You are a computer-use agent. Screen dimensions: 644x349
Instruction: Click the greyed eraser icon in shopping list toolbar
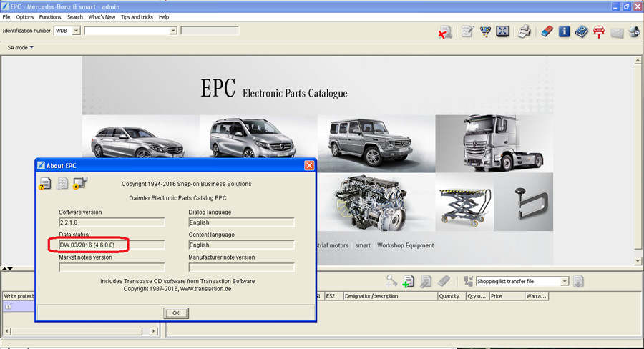coord(444,281)
